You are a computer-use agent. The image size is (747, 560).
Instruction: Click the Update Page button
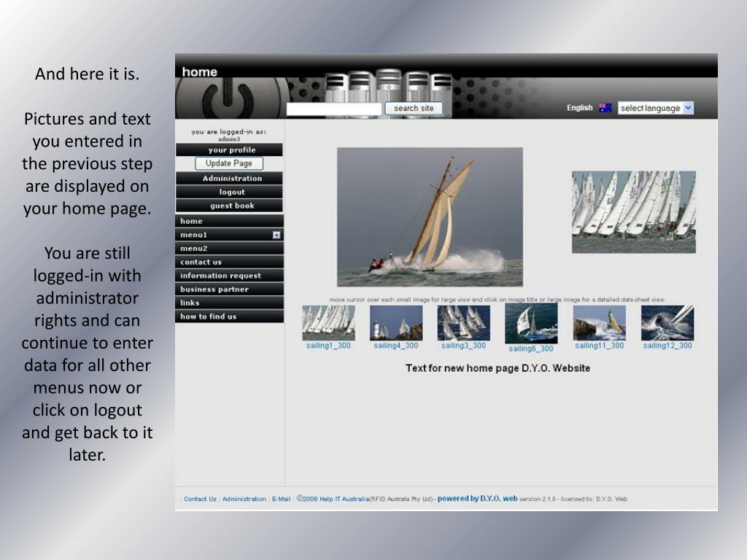(x=229, y=163)
